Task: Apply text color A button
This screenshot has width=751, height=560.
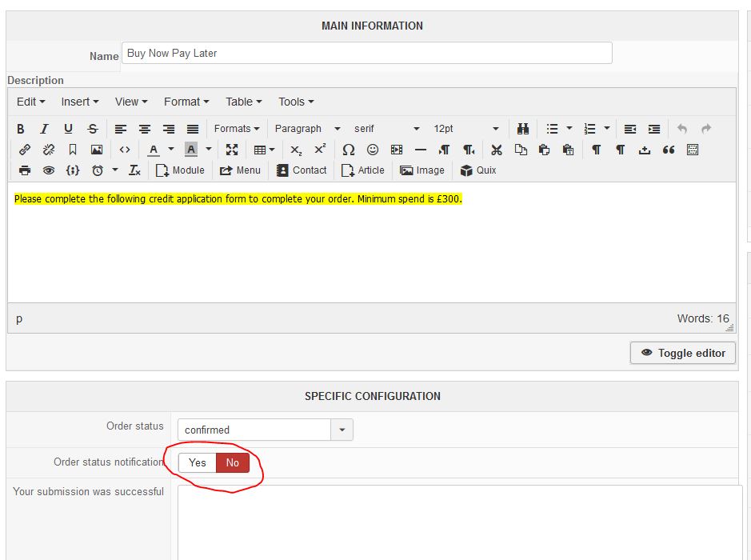Action: [x=154, y=150]
